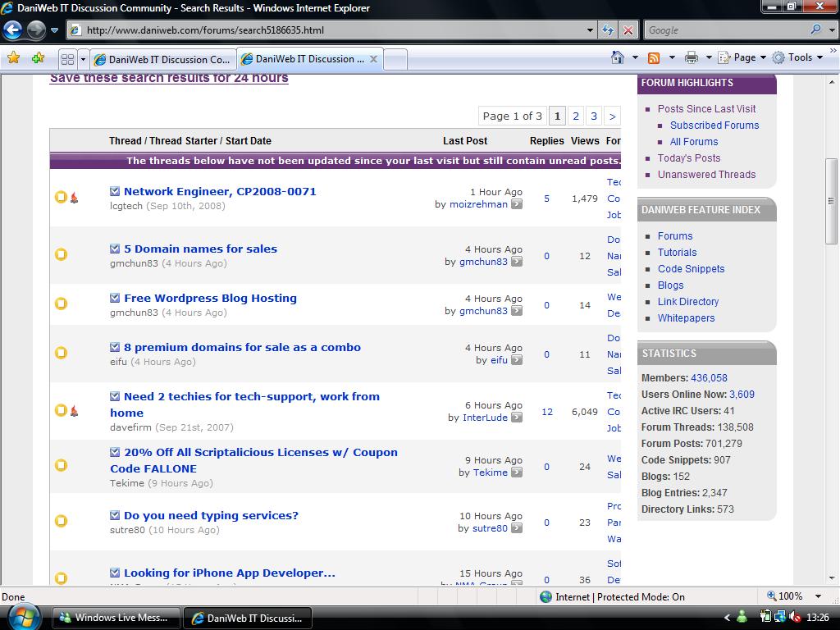Click the Windows Start orb
The image size is (840, 630).
tap(24, 617)
